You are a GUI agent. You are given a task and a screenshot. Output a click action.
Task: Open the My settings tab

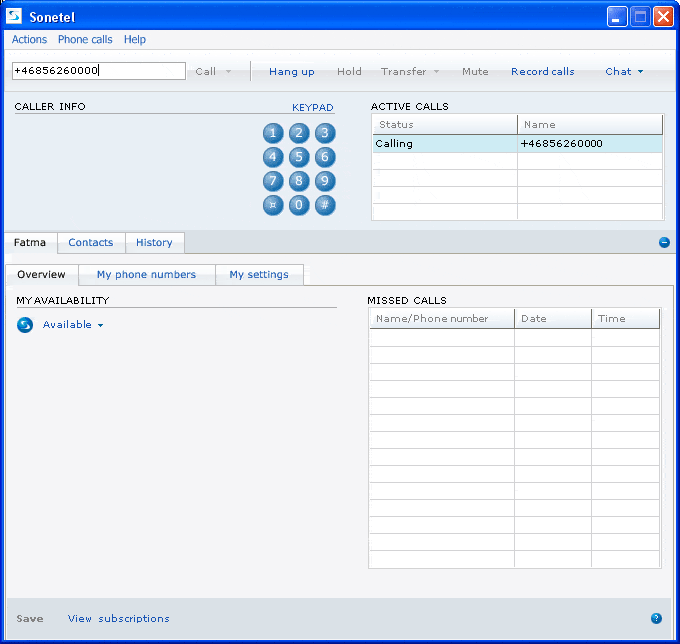(259, 275)
